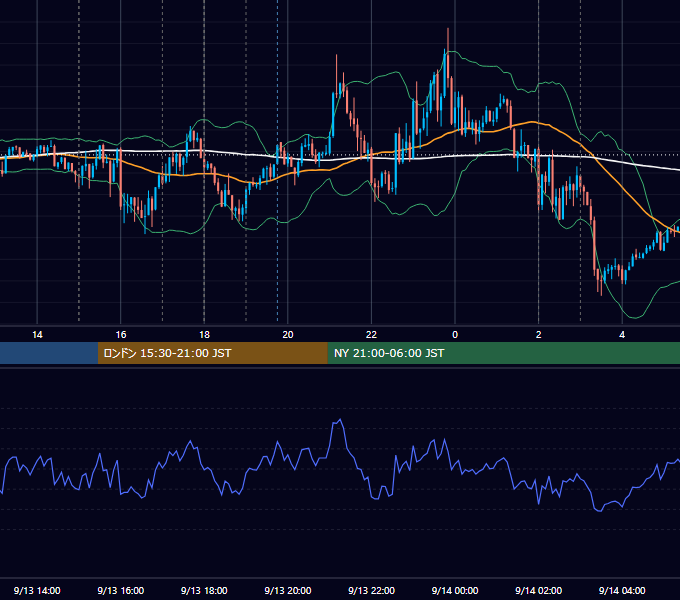Click the 9/13 20:00 date label
Image resolution: width=680 pixels, height=600 pixels.
tap(288, 590)
